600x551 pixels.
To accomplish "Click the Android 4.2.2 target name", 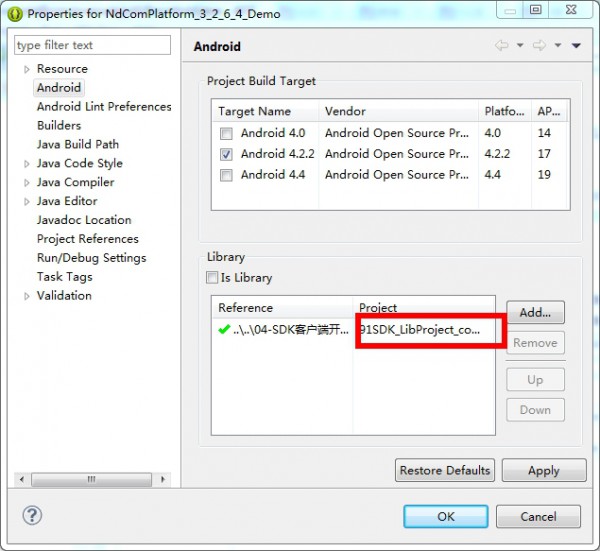I will point(277,154).
